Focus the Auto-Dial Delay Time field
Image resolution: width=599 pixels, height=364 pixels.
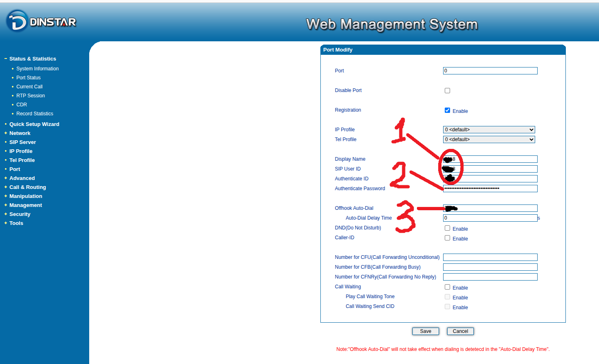(490, 218)
